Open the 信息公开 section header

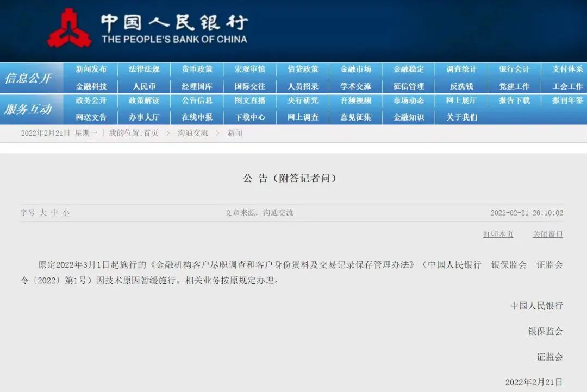click(28, 78)
